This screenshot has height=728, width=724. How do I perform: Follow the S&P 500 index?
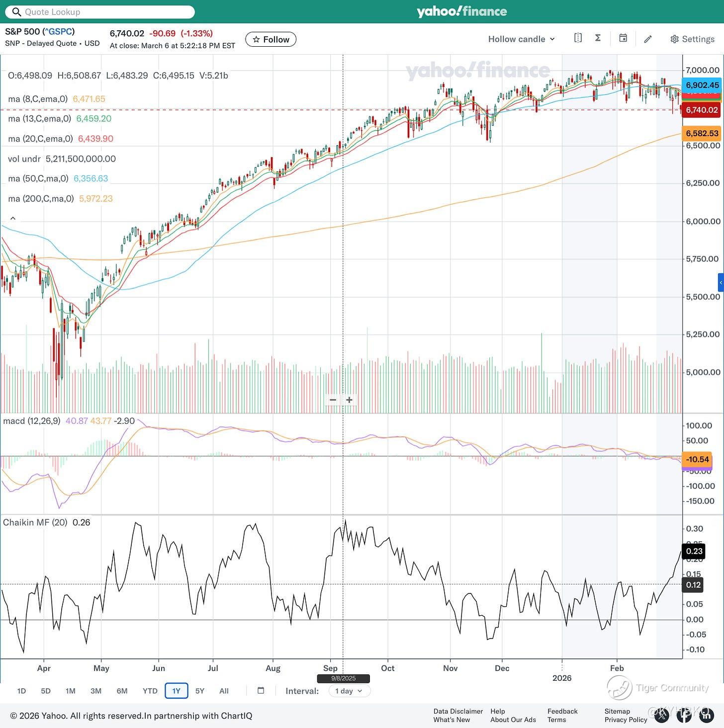pos(271,39)
